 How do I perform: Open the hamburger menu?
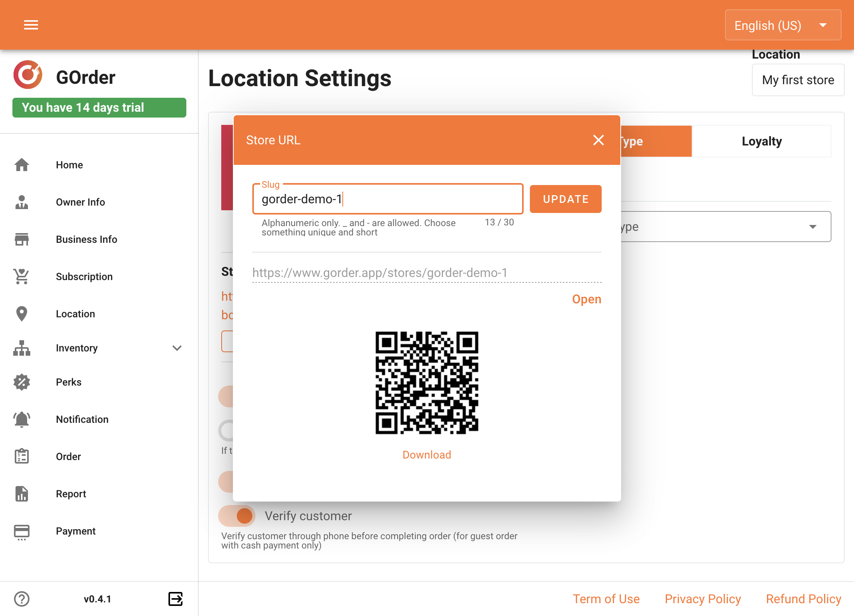pyautogui.click(x=31, y=25)
